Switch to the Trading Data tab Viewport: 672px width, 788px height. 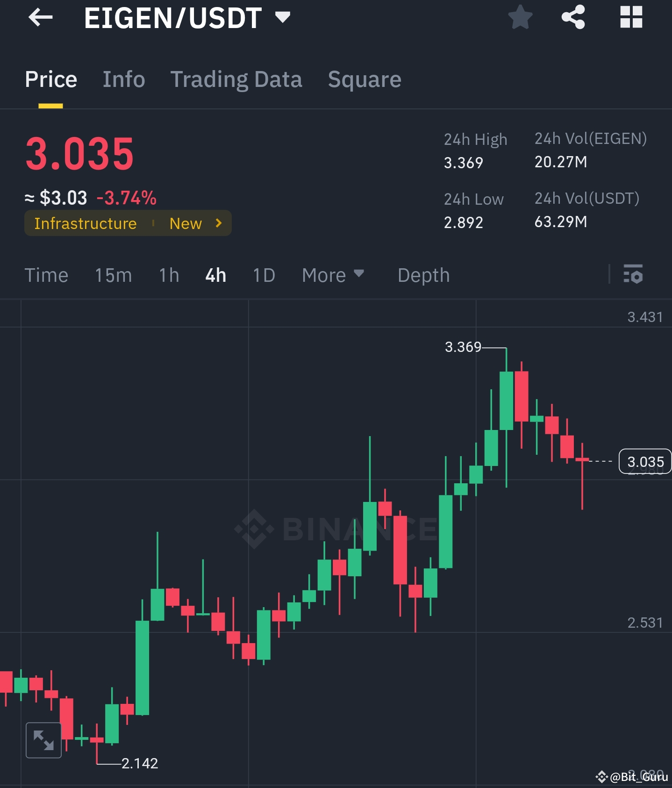coord(236,79)
